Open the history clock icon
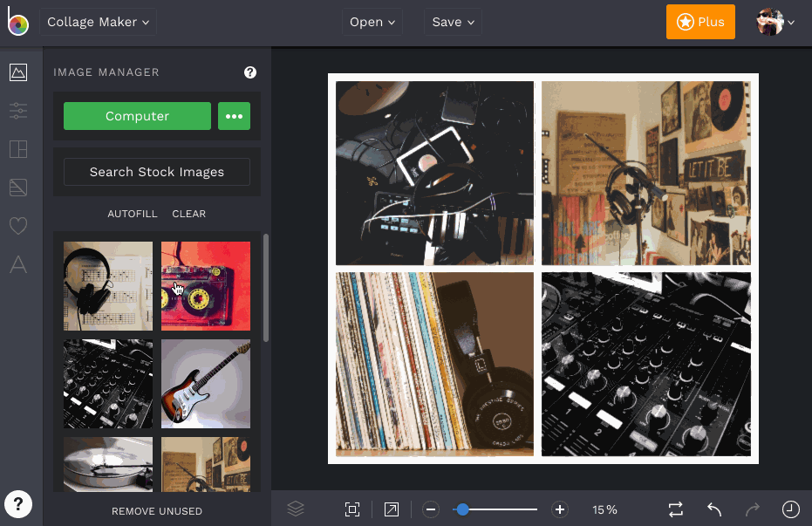 pos(791,509)
